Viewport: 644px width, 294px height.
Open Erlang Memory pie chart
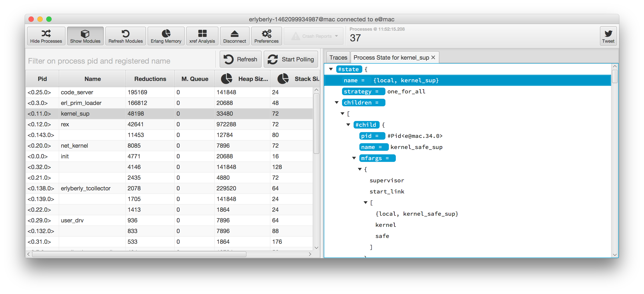click(166, 33)
